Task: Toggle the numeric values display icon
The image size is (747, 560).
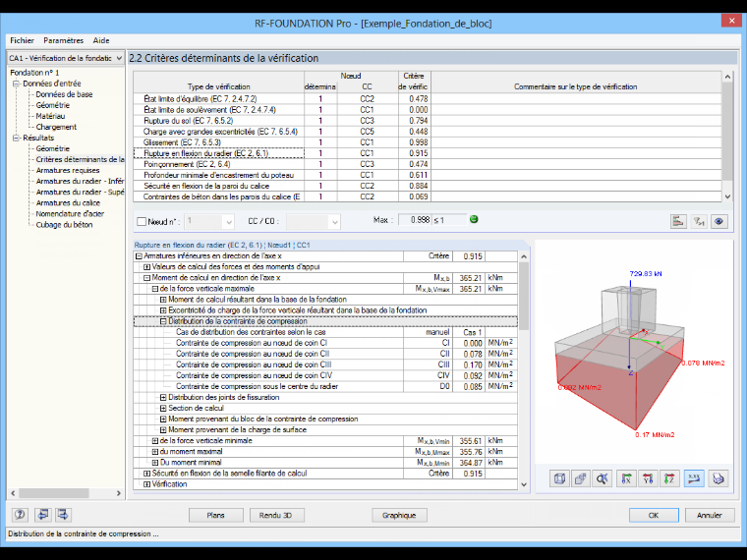Action: [694, 478]
